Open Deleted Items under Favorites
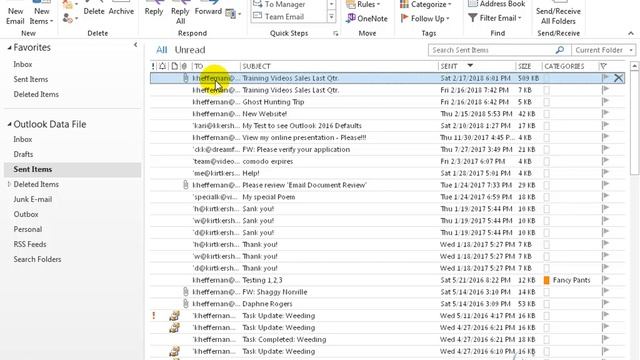The width and height of the screenshot is (640, 360). pos(36,95)
